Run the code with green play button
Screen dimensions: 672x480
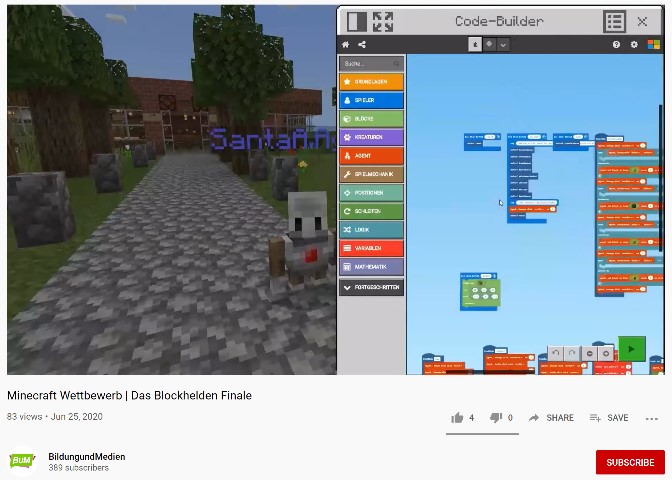tap(632, 349)
